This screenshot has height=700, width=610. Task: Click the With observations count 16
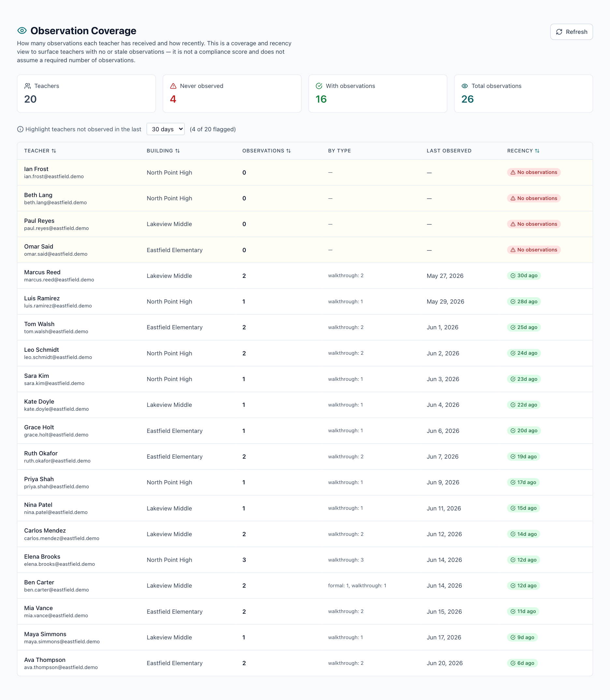(x=321, y=99)
